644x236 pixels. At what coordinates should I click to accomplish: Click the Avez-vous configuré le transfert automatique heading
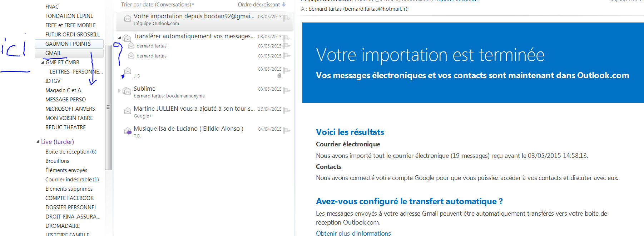[409, 201]
